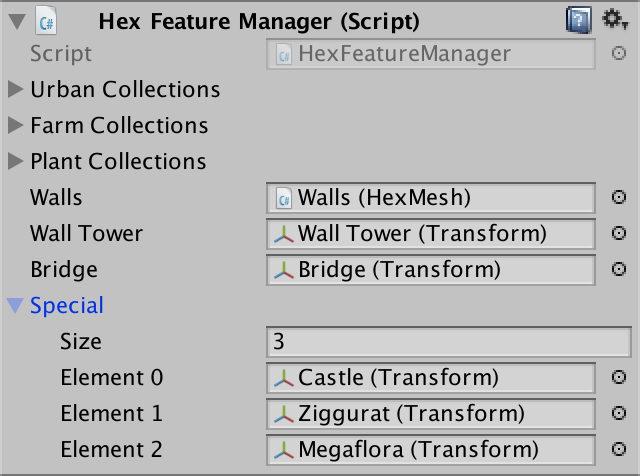
Task: Open object picker for Element 1
Action: point(619,413)
